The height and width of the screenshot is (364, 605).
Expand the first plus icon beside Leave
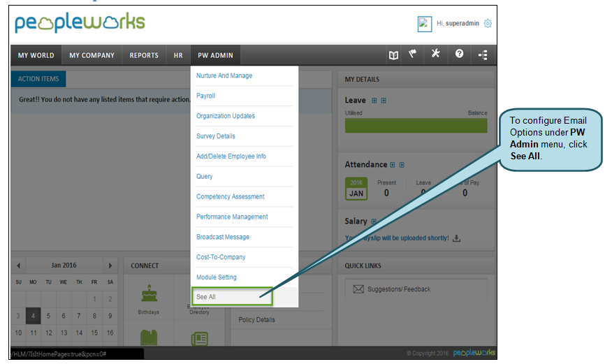(x=374, y=101)
